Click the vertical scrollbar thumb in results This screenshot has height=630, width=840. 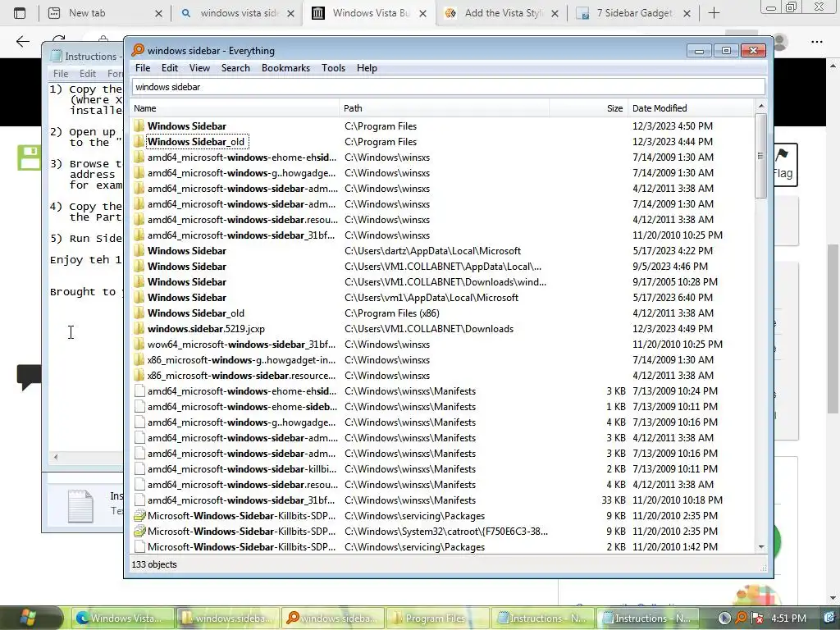coord(760,155)
